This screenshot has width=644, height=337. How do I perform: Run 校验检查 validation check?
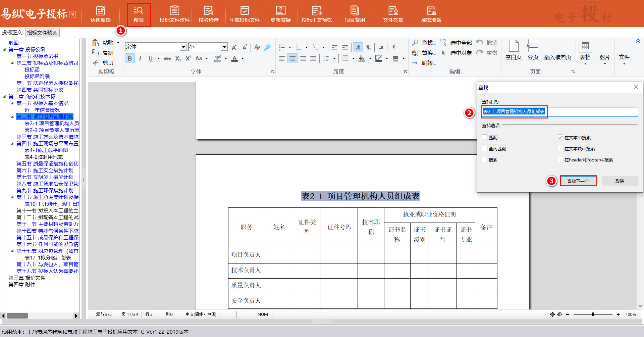tap(208, 14)
